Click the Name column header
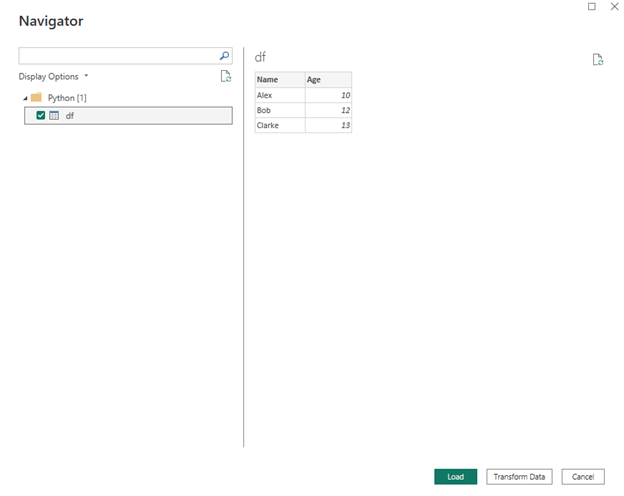This screenshot has width=624, height=496. click(x=279, y=79)
